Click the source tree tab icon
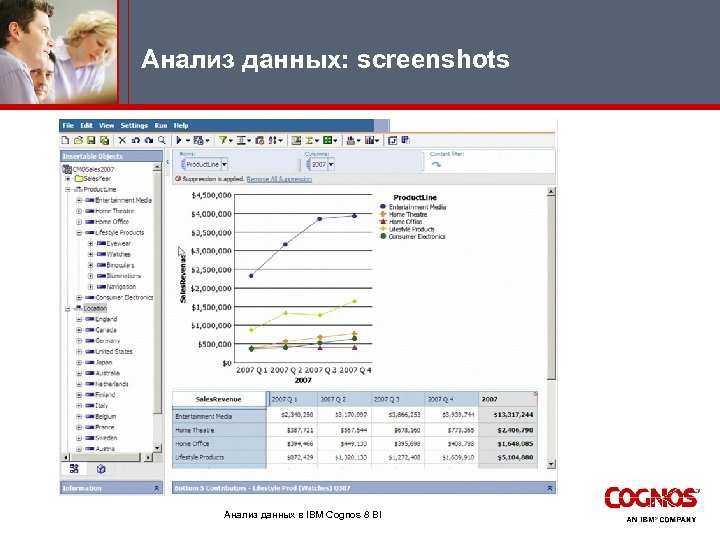The image size is (720, 540). coord(74,469)
